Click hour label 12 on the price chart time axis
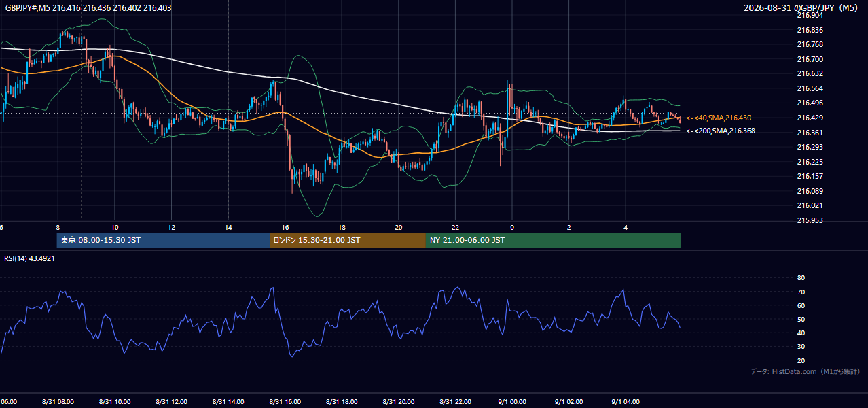Screen dimensions: 868x408 [172, 227]
